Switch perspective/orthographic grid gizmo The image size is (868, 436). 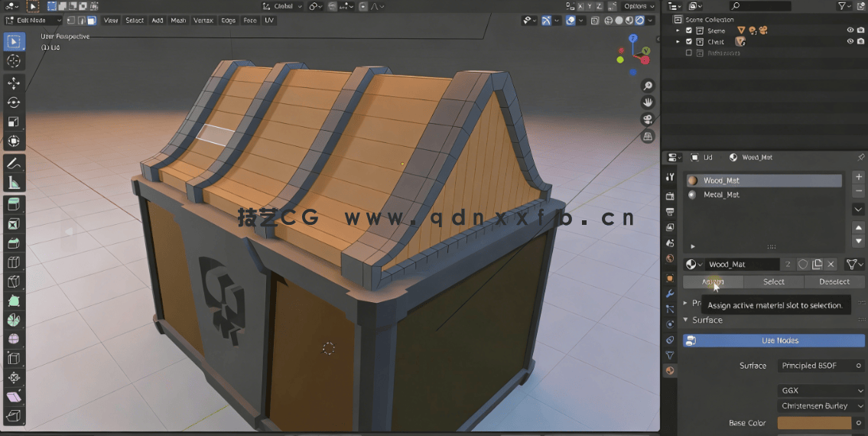(x=647, y=136)
